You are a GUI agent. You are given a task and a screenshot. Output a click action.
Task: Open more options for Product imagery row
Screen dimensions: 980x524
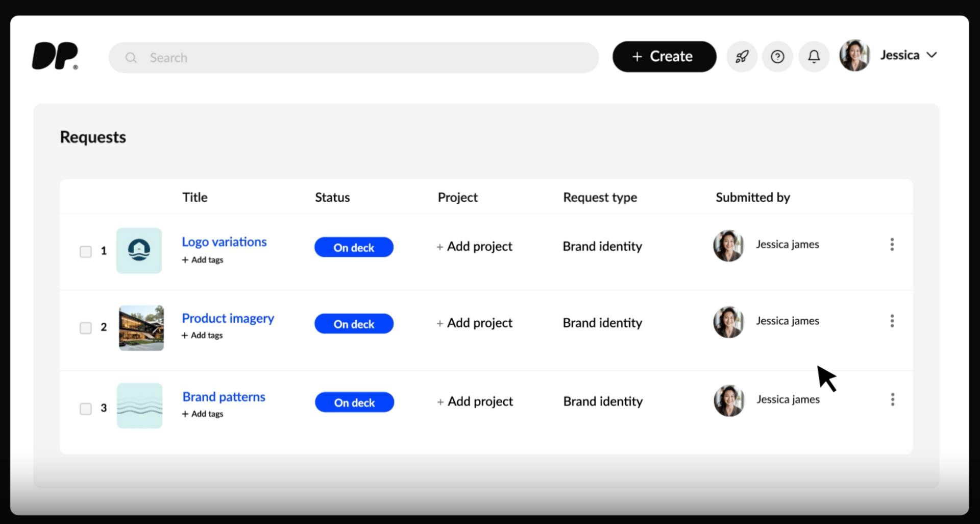(892, 321)
